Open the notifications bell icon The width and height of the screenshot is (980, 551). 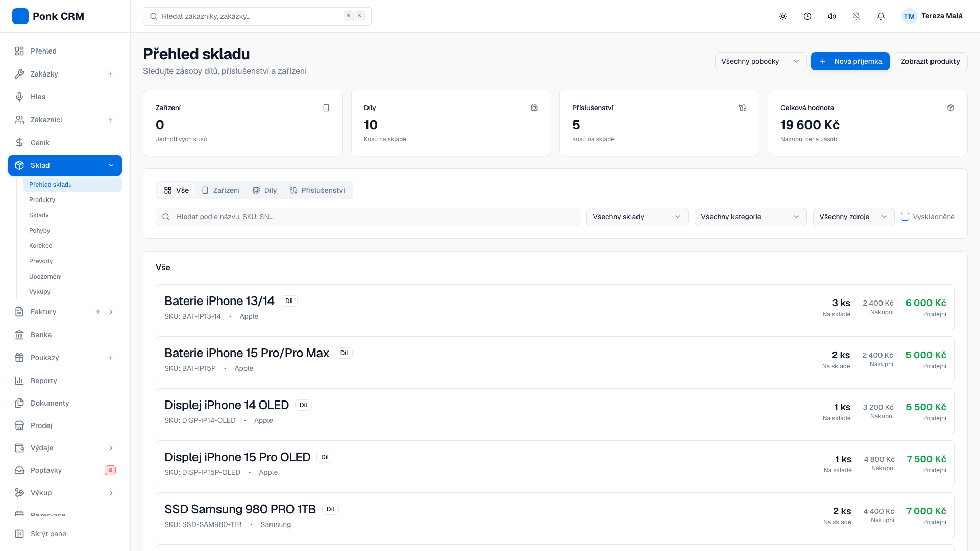[x=881, y=16]
